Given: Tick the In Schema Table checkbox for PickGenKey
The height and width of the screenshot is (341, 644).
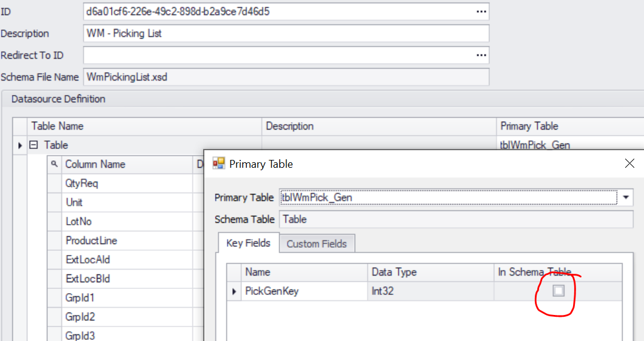Looking at the screenshot, I should point(558,291).
